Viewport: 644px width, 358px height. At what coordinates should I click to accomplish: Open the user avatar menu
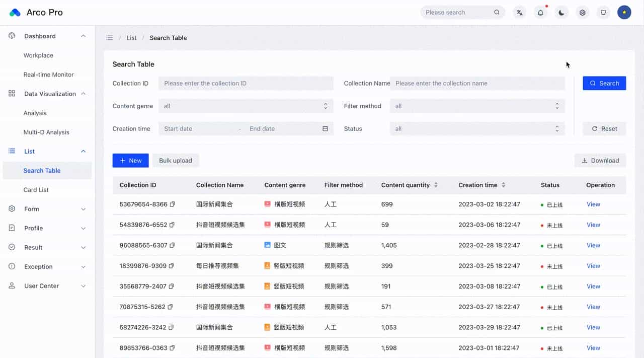pos(624,12)
